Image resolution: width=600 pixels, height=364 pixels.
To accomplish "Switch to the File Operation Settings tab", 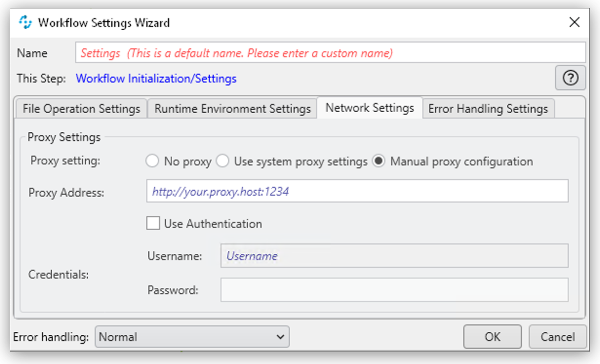I will point(81,108).
